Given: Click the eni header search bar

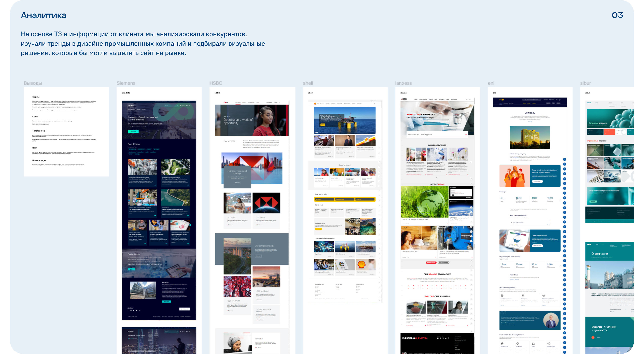Looking at the screenshot, I should pyautogui.click(x=532, y=100).
